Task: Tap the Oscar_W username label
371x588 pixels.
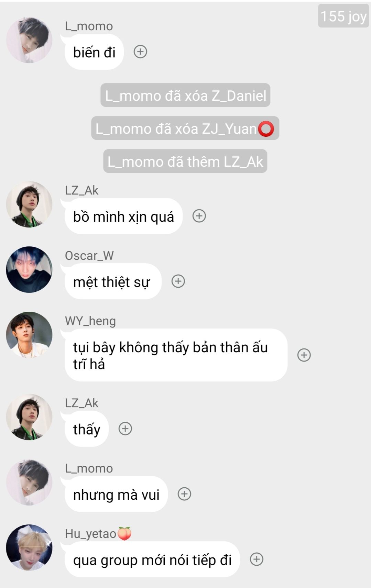Action: point(89,256)
